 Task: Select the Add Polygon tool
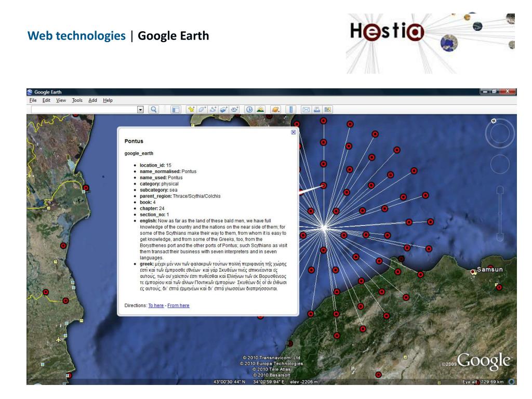point(202,109)
